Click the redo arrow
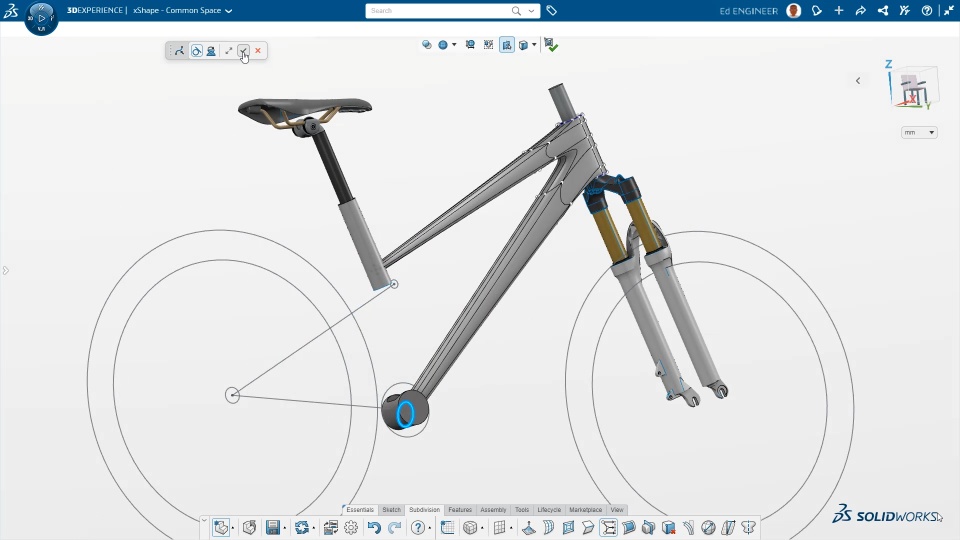The height and width of the screenshot is (540, 960). click(x=395, y=527)
